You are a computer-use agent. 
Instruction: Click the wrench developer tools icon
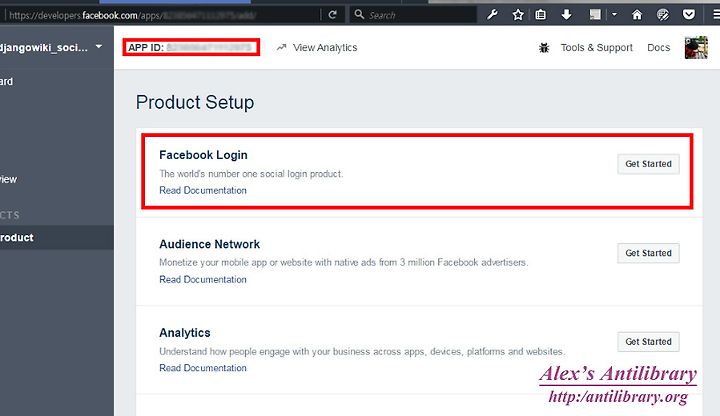(x=492, y=15)
